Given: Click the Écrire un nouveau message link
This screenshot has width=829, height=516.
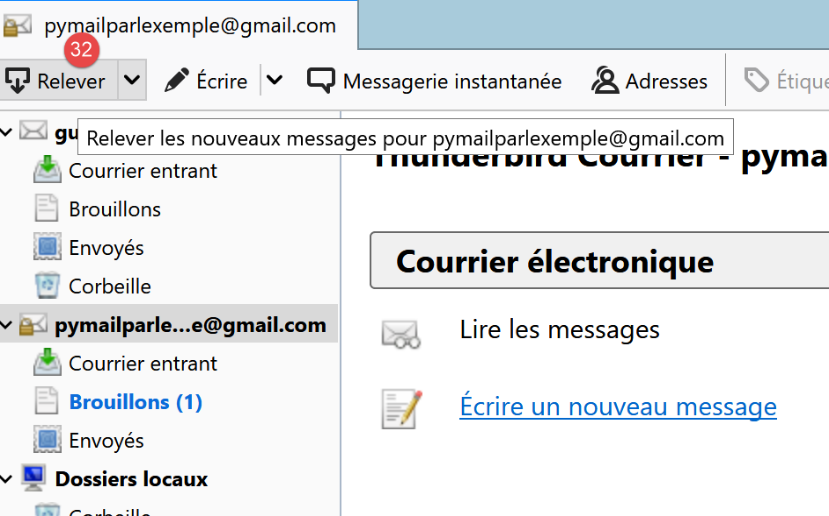Looking at the screenshot, I should [617, 407].
